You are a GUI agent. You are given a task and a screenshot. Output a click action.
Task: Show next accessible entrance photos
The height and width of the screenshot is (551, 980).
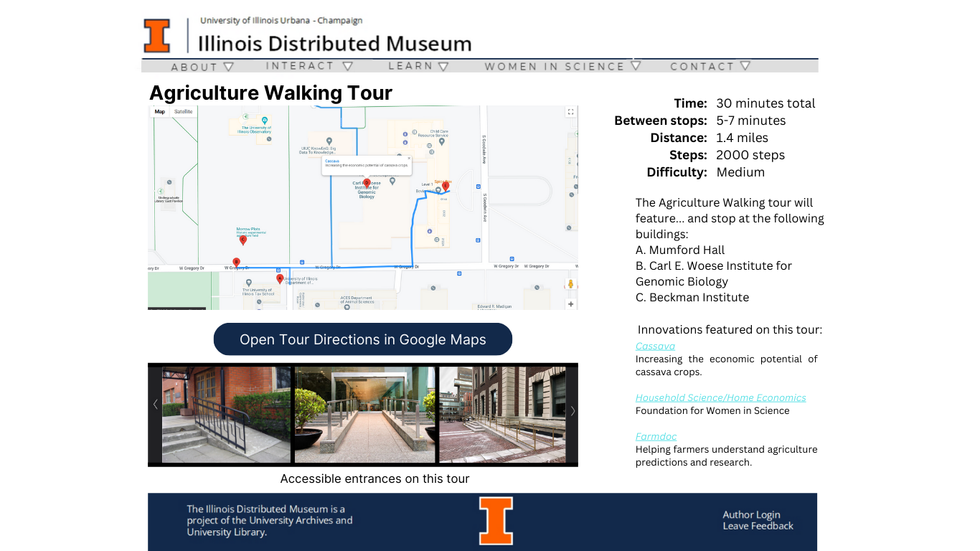(x=573, y=411)
